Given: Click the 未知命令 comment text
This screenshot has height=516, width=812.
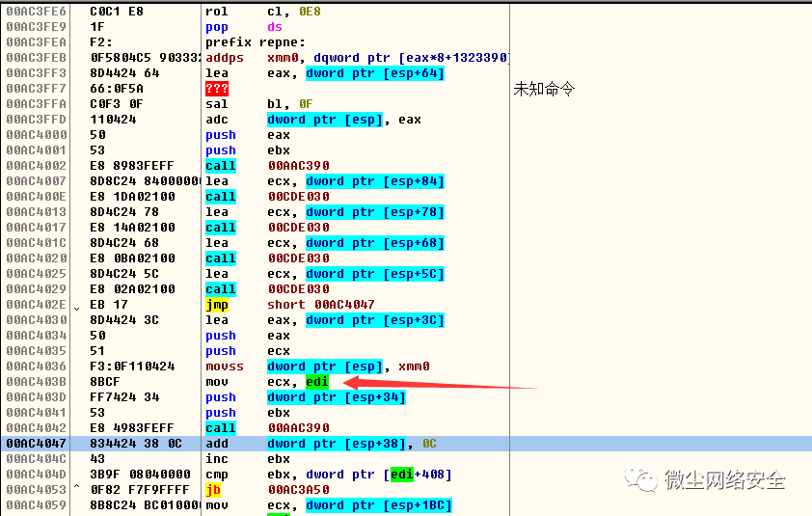Looking at the screenshot, I should tap(544, 89).
